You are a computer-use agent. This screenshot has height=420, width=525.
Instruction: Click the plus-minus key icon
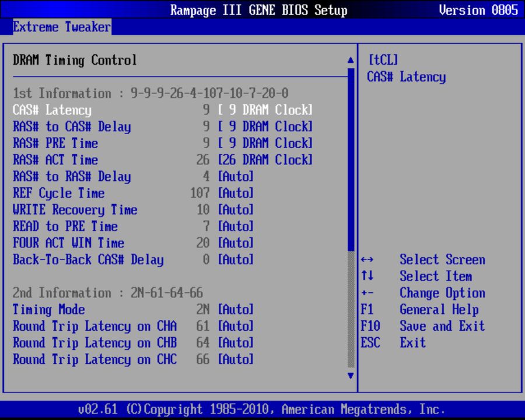click(367, 293)
